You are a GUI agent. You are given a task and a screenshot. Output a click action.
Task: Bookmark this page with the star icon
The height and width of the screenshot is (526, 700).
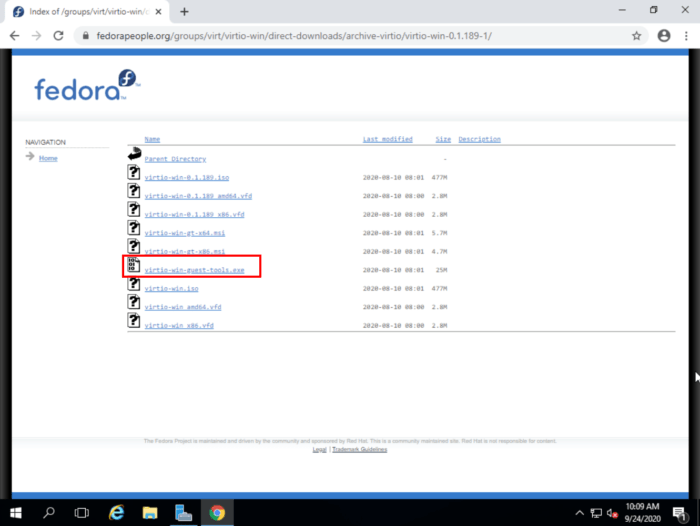[x=637, y=36]
